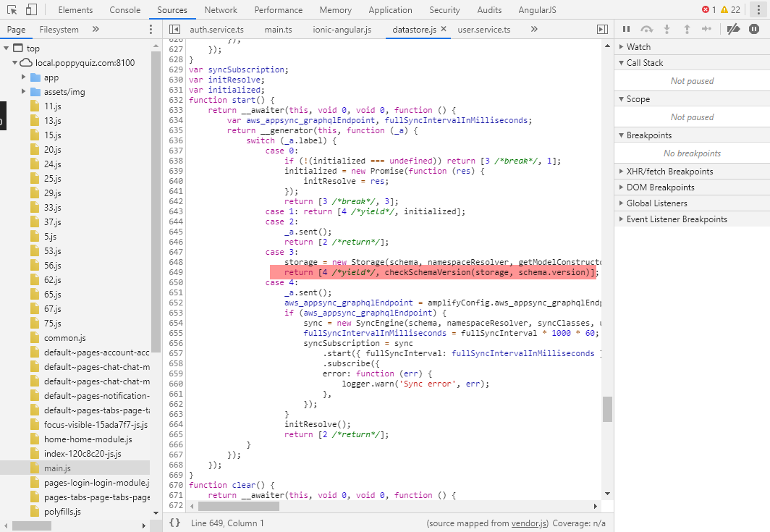Select polyfills.js in the file tree

click(x=62, y=511)
